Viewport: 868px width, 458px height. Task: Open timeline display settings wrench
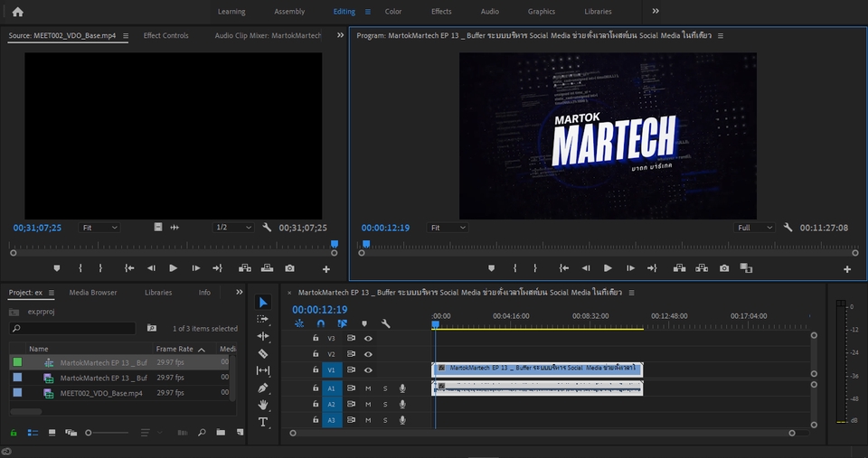pos(386,323)
